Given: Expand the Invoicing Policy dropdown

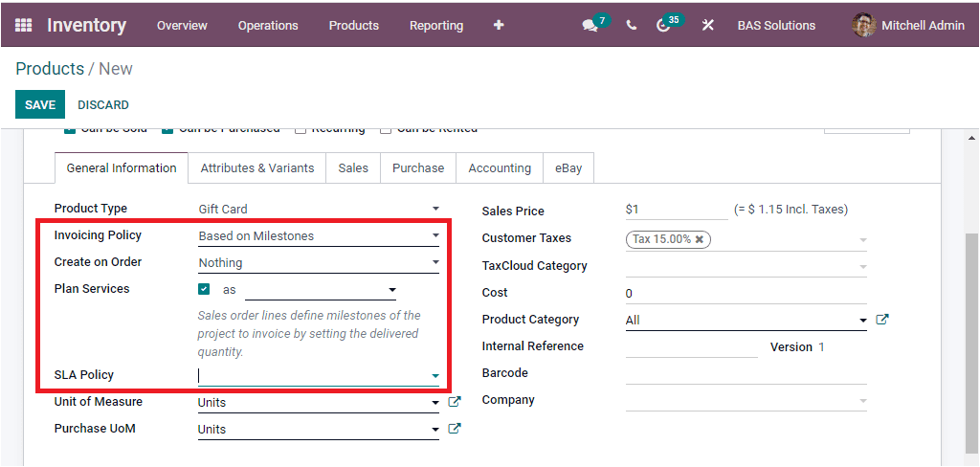Looking at the screenshot, I should coord(319,235).
